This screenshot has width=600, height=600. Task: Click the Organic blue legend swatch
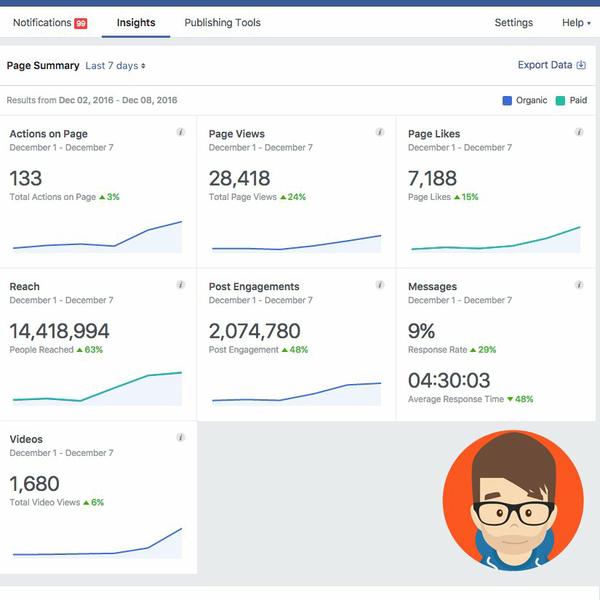[x=507, y=101]
